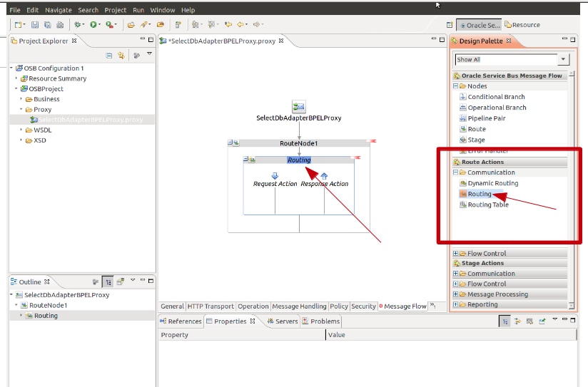Collapse the RouteNode1 box on canvas
588x387 pixels.
(x=230, y=143)
